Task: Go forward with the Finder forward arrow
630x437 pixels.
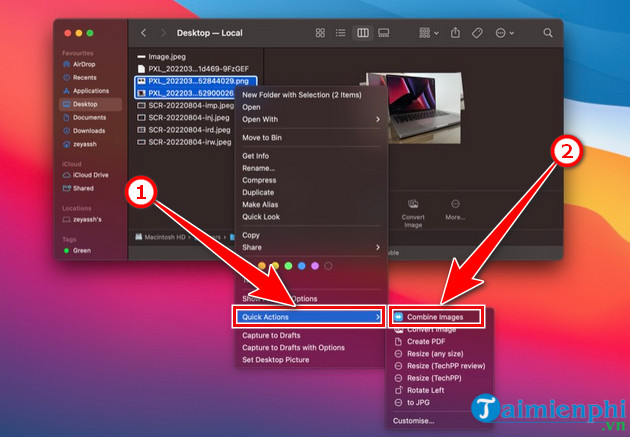Action: tap(163, 33)
